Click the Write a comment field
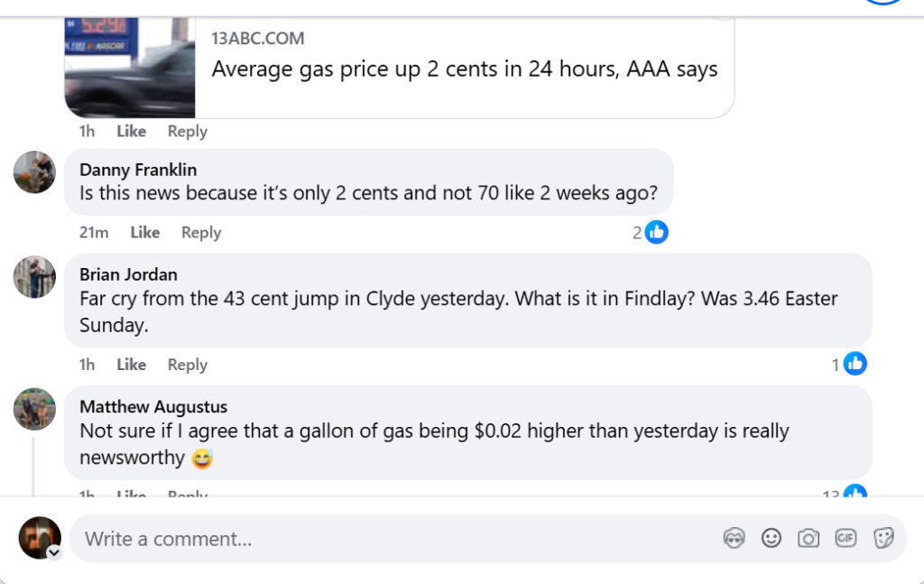This screenshot has height=584, width=924. tap(388, 539)
